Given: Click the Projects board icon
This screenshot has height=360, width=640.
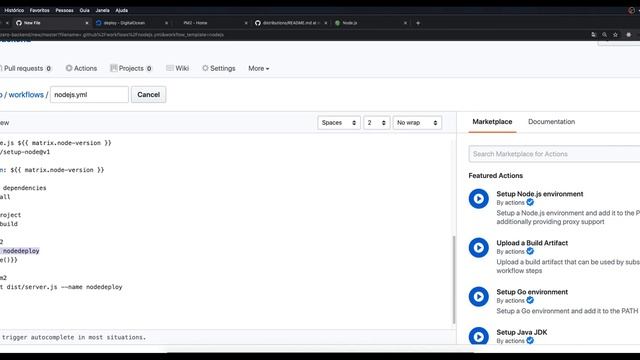Looking at the screenshot, I should point(113,68).
